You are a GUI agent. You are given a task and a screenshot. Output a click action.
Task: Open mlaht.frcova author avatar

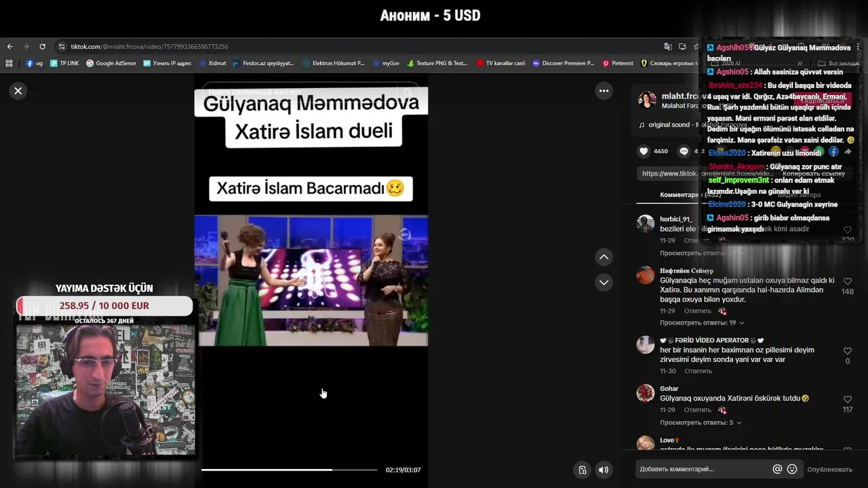648,100
